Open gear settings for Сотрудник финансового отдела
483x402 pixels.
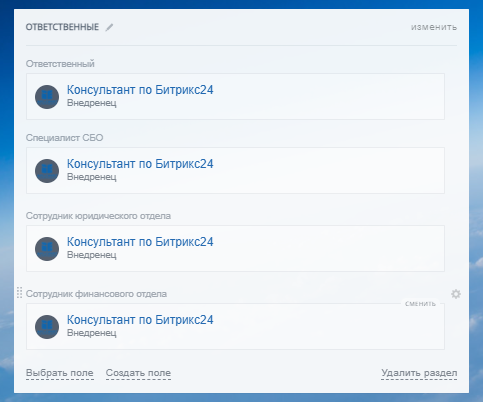coord(456,294)
